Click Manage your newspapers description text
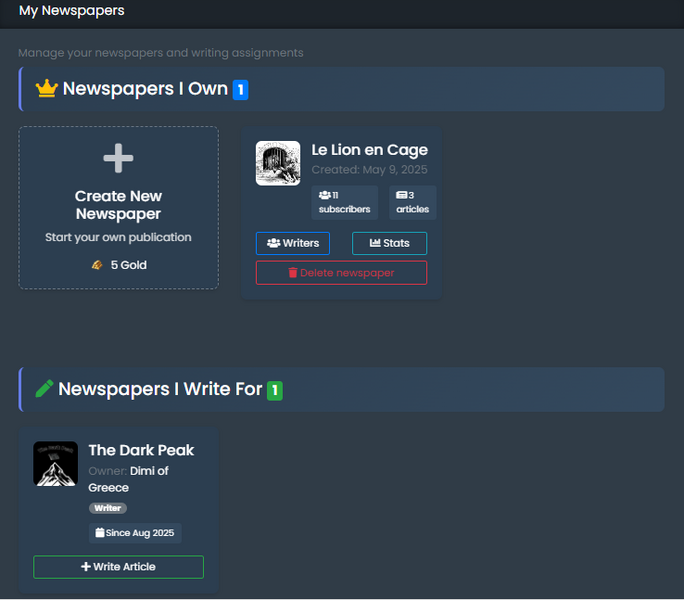 pos(161,53)
